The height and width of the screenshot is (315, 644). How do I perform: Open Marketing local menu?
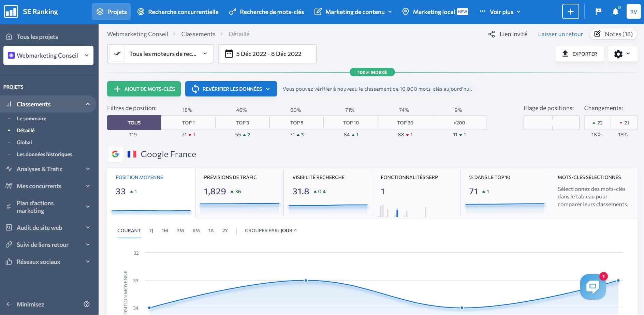(435, 12)
